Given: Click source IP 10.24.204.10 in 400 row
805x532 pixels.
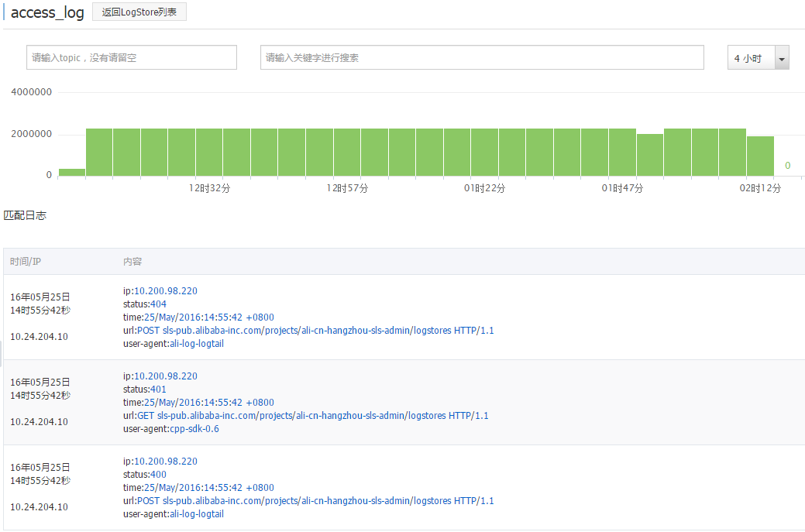Looking at the screenshot, I should pyautogui.click(x=39, y=507).
